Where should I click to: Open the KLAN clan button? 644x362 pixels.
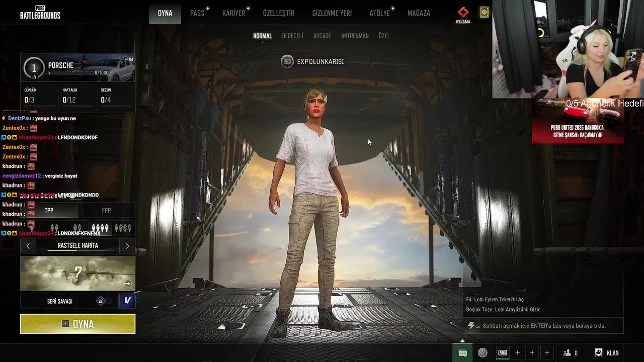tap(607, 353)
